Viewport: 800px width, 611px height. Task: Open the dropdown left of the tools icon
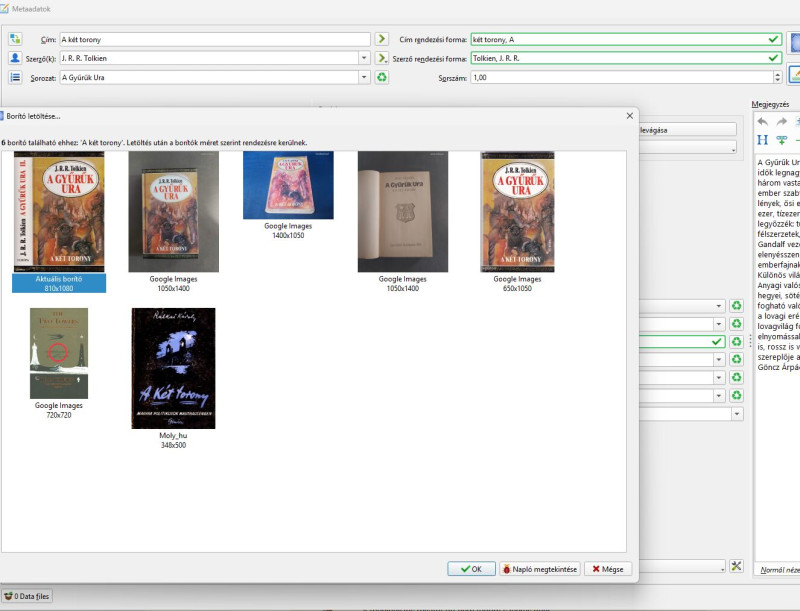pyautogui.click(x=682, y=566)
